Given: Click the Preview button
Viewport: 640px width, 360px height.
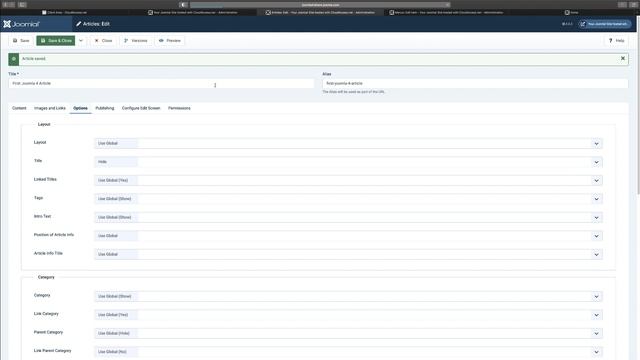Looking at the screenshot, I should [x=169, y=40].
